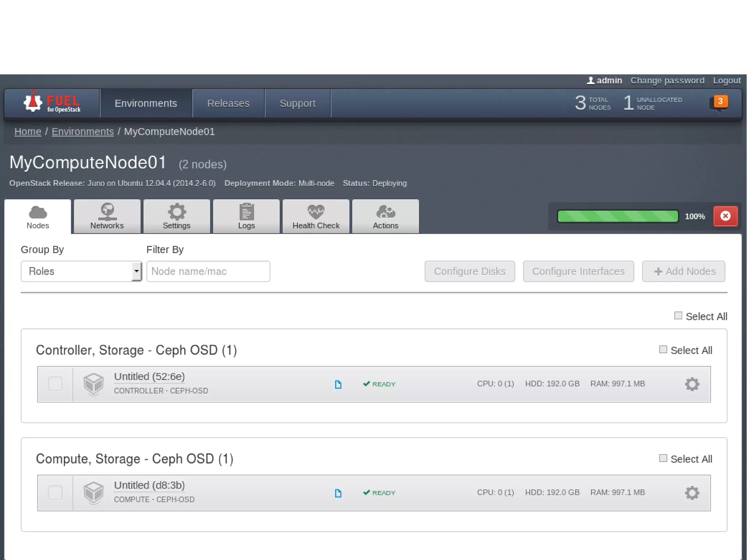Open the Health Check tab
This screenshot has width=747, height=560.
(316, 216)
